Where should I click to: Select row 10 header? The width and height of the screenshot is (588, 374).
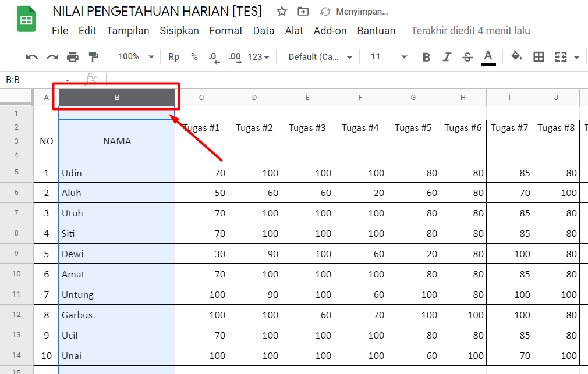coord(16,274)
